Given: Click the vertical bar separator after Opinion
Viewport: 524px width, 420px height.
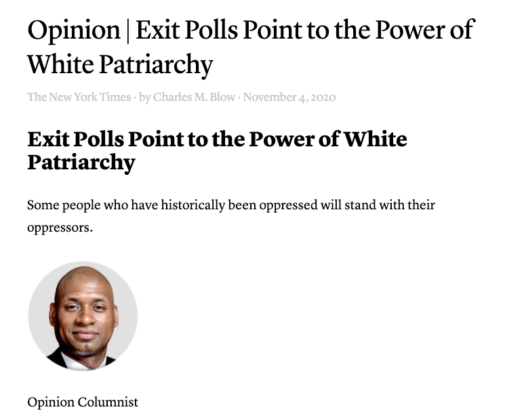Looking at the screenshot, I should 128,30.
